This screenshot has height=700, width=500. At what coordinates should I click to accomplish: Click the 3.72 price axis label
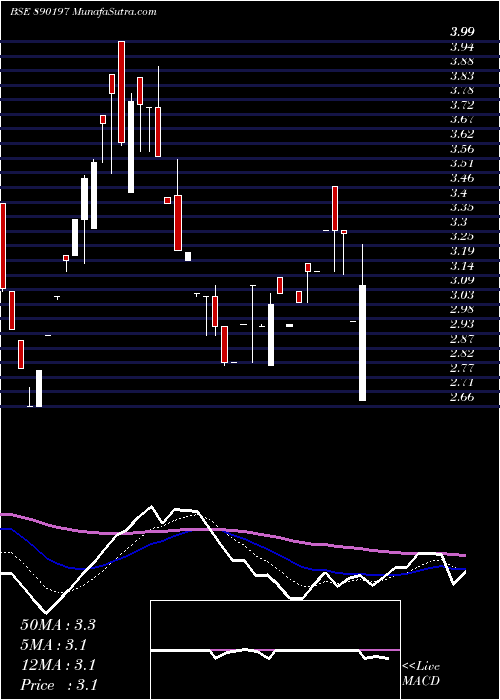(x=462, y=105)
